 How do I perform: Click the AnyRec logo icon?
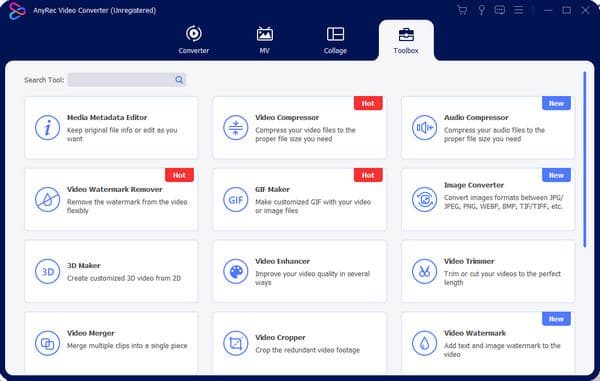(x=17, y=11)
